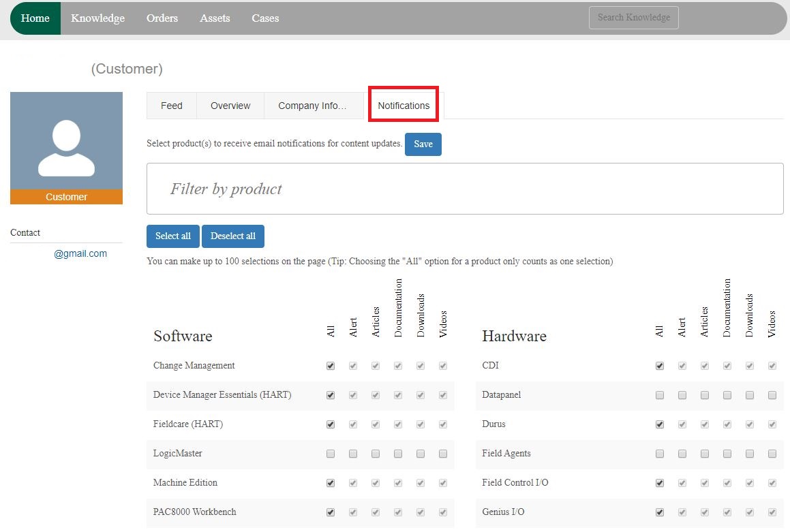Check Downloads for Field Agents

pyautogui.click(x=750, y=454)
